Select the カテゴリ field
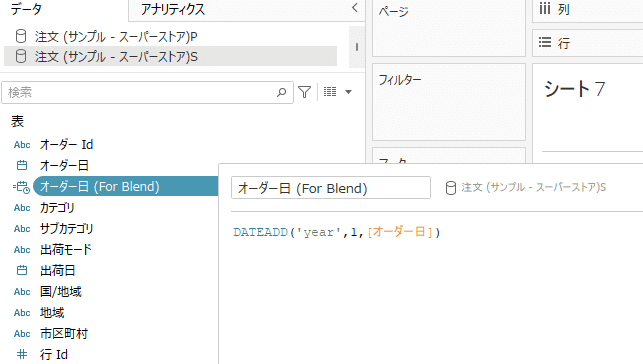 57,207
